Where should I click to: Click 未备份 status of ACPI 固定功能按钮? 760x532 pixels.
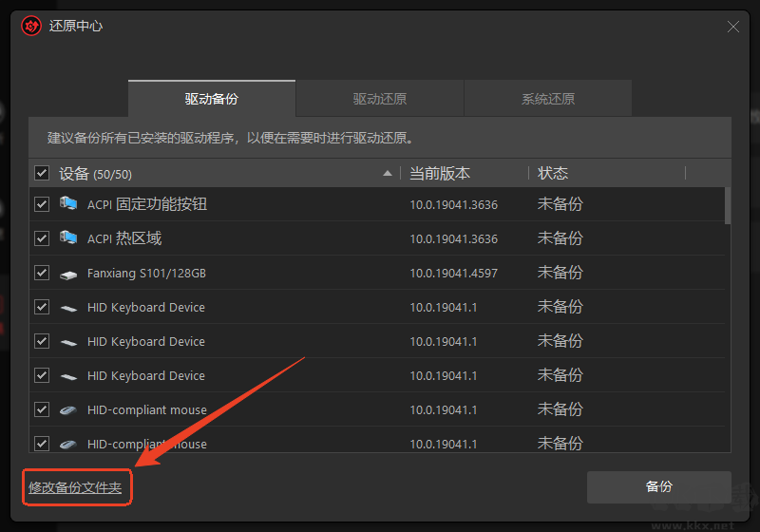(x=560, y=204)
